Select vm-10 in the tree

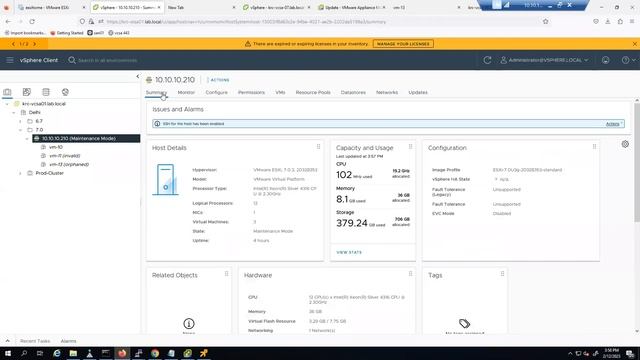[56, 147]
